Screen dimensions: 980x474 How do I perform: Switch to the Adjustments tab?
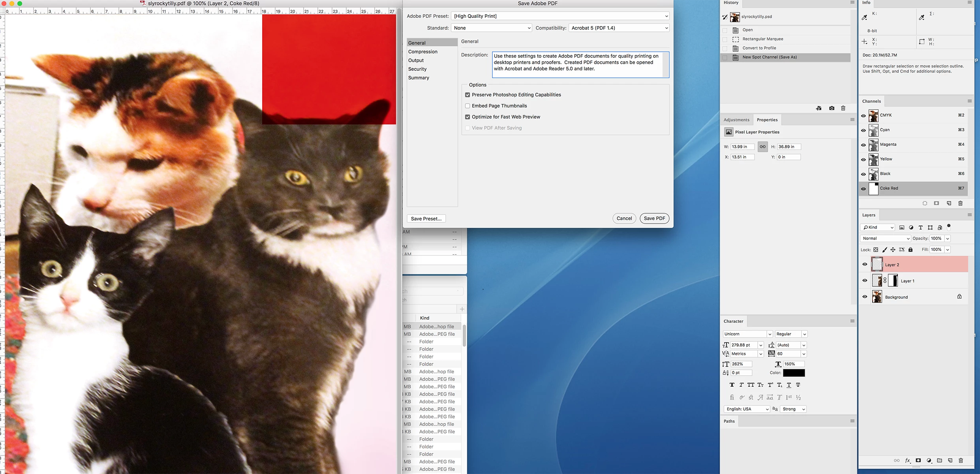736,120
